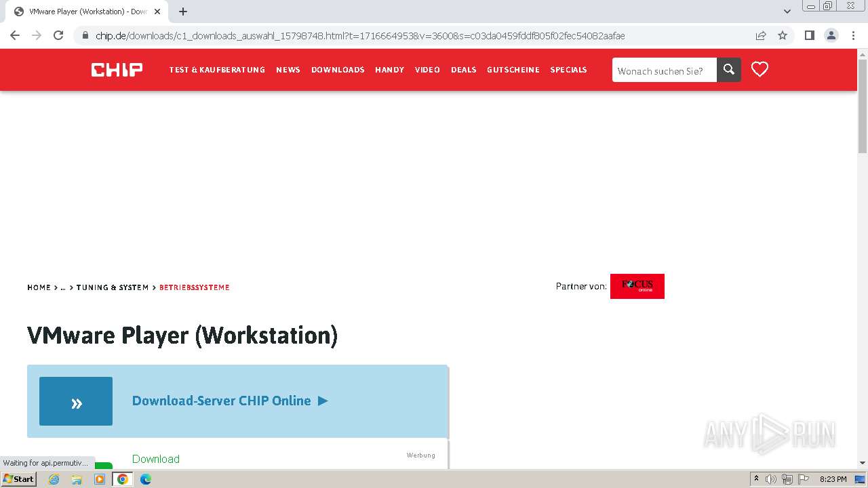
Task: View the site lock icon info
Action: pos(85,35)
